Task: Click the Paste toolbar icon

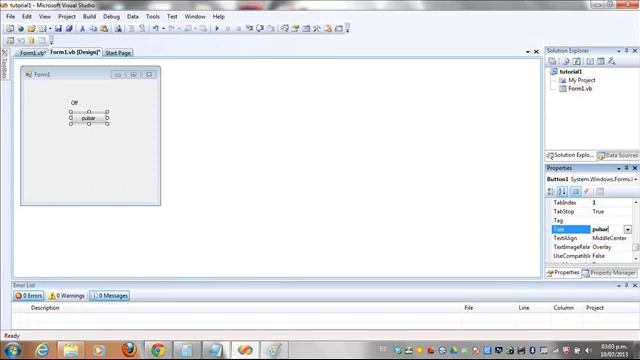Action: pyautogui.click(x=104, y=29)
